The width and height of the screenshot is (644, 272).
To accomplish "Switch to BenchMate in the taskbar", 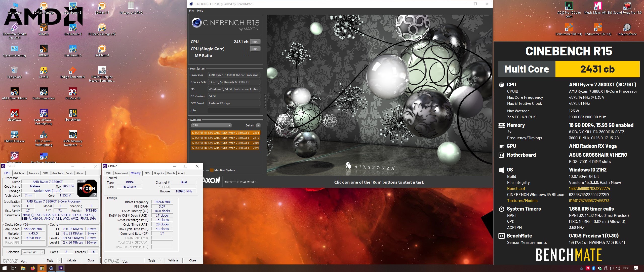I will point(42,268).
